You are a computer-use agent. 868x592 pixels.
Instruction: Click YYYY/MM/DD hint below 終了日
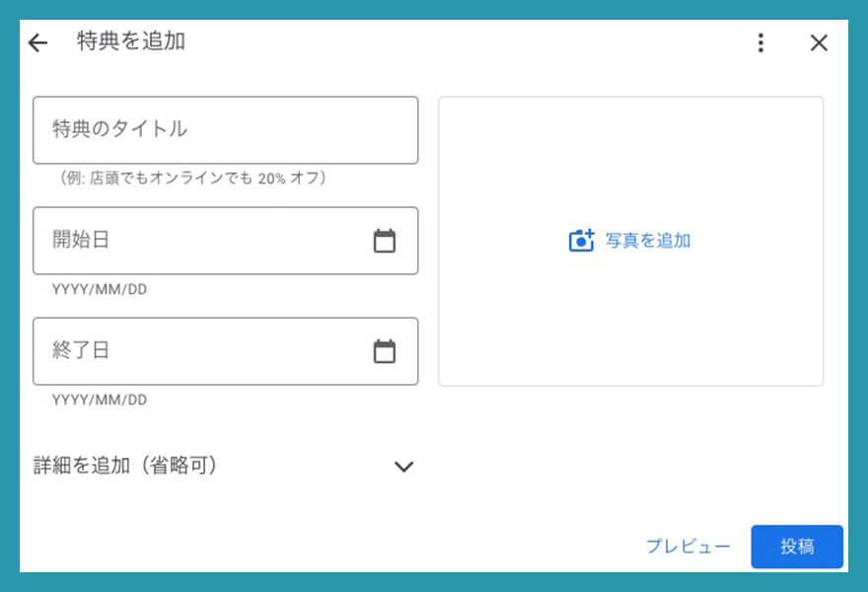click(x=100, y=400)
